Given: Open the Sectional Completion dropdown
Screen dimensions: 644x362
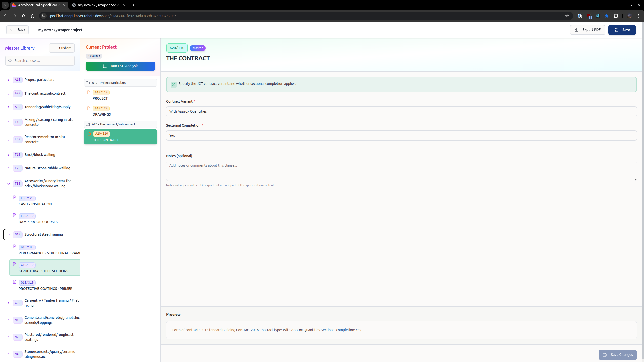Looking at the screenshot, I should [x=401, y=135].
